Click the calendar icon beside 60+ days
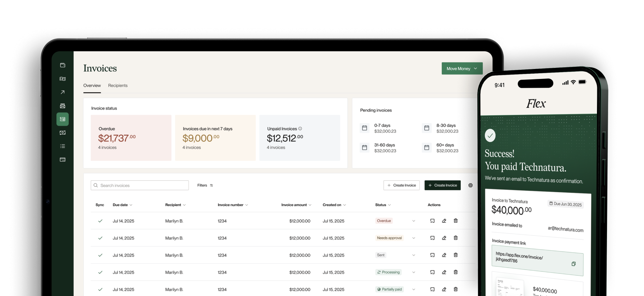This screenshot has height=296, width=644. click(427, 147)
